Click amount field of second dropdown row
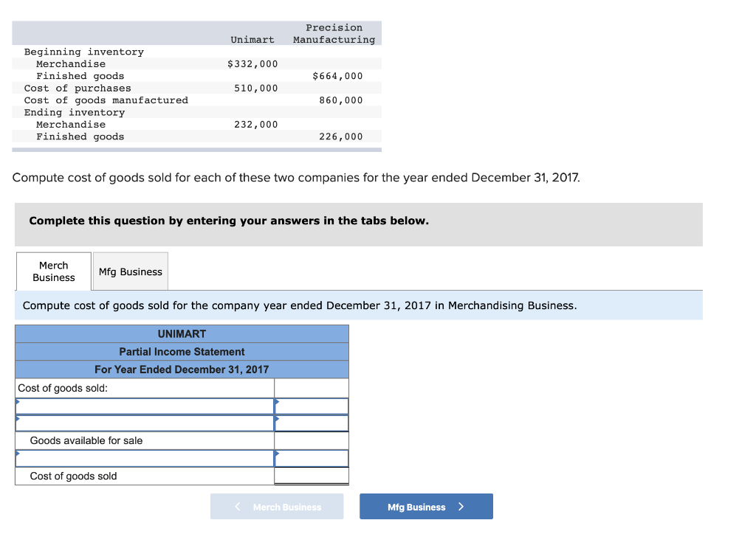This screenshot has height=537, width=756. 312,423
